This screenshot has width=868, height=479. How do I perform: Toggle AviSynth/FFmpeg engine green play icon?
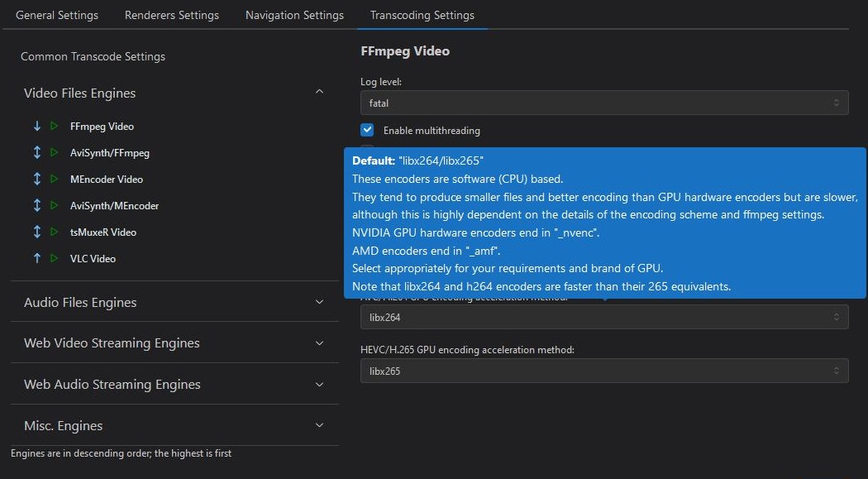pyautogui.click(x=55, y=152)
